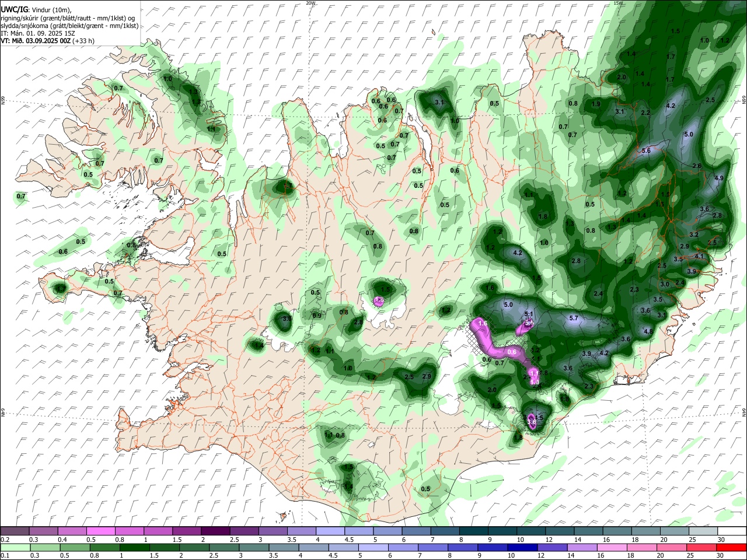Select the pale green 0.1 swatch in the rain legend
The height and width of the screenshot is (560, 747).
pos(15,547)
